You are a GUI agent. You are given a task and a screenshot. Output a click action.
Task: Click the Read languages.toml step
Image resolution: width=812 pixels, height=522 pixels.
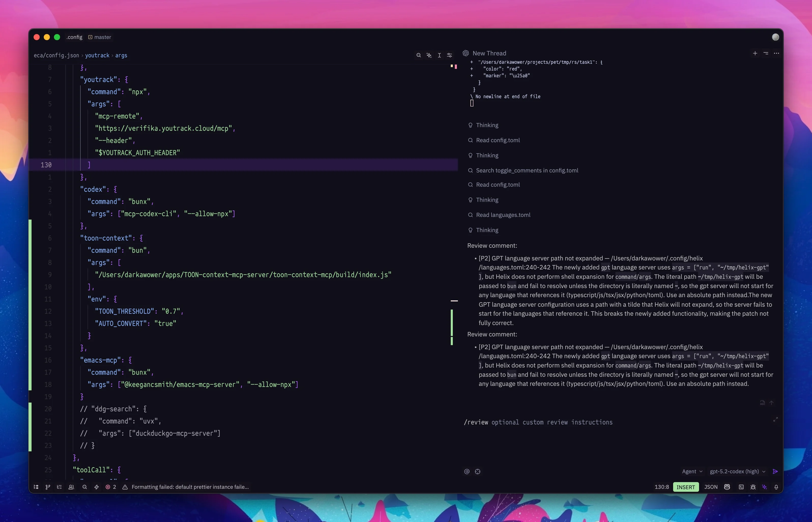[503, 214]
